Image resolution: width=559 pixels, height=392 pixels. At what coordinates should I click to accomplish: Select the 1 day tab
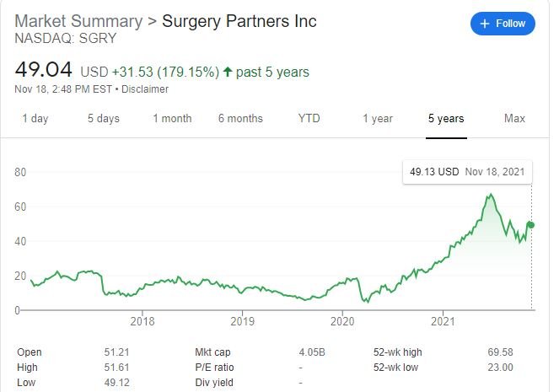click(x=35, y=118)
